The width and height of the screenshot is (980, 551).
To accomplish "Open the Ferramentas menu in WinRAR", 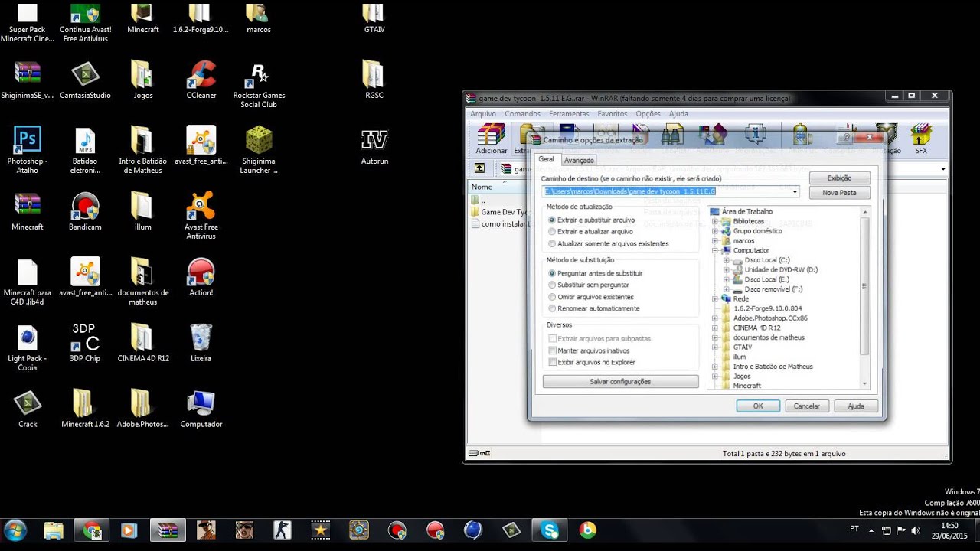I will (x=569, y=113).
